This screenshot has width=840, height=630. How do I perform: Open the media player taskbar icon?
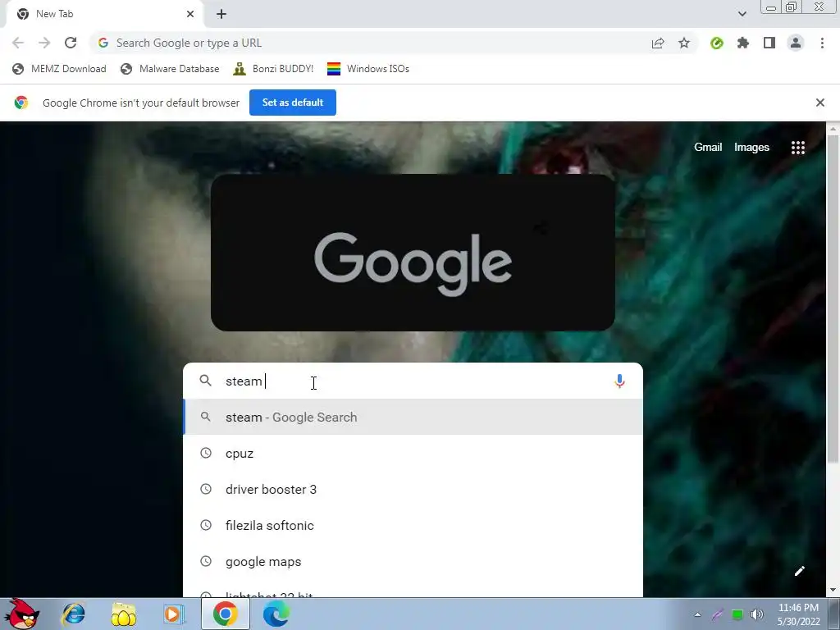point(174,614)
